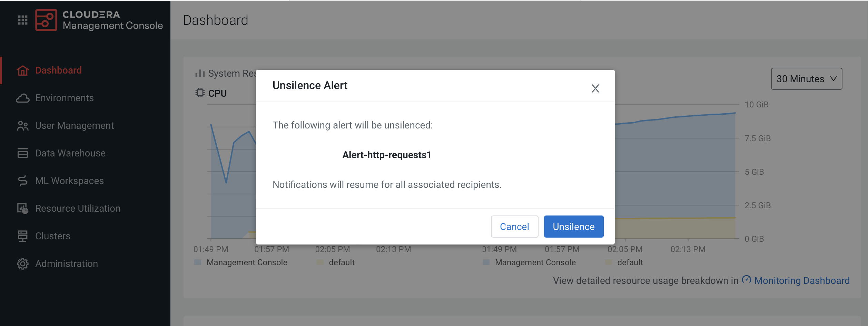Image resolution: width=868 pixels, height=326 pixels.
Task: Click the Clusters icon in the sidebar
Action: pyautogui.click(x=22, y=236)
